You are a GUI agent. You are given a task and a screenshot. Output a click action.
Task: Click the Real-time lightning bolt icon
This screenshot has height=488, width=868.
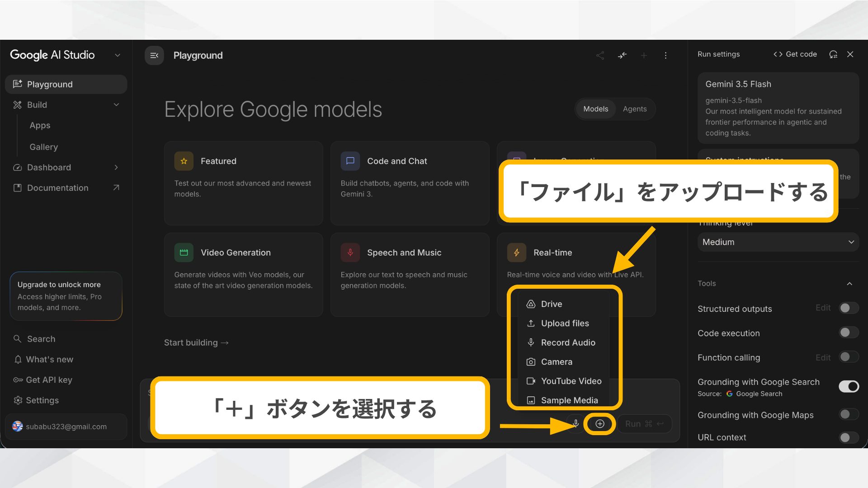pyautogui.click(x=517, y=253)
